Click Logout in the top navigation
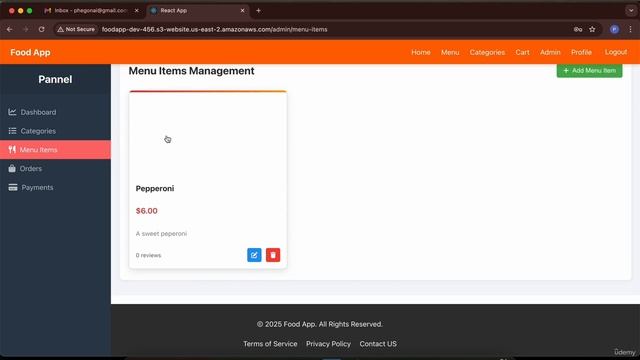Image resolution: width=640 pixels, height=360 pixels. 616,52
